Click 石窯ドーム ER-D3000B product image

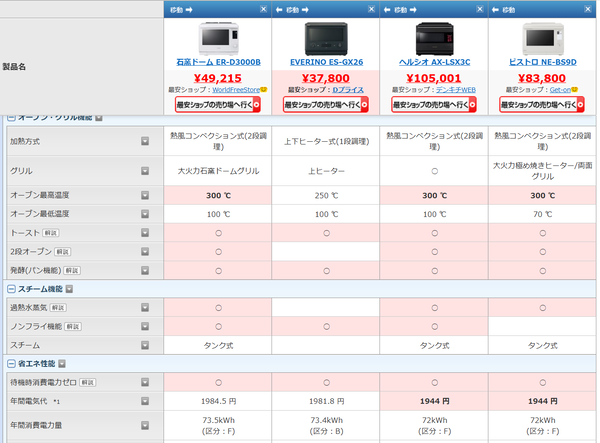pos(218,39)
